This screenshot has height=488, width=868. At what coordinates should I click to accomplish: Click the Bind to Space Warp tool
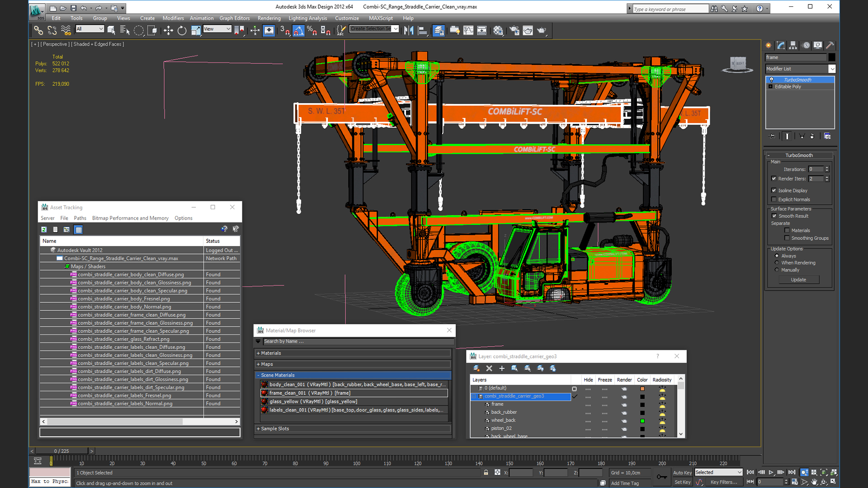(x=66, y=30)
